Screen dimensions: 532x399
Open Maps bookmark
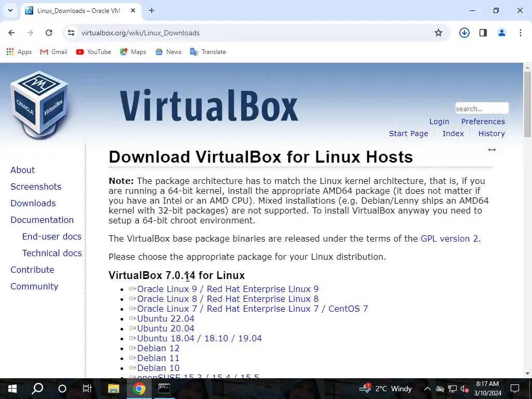133,52
